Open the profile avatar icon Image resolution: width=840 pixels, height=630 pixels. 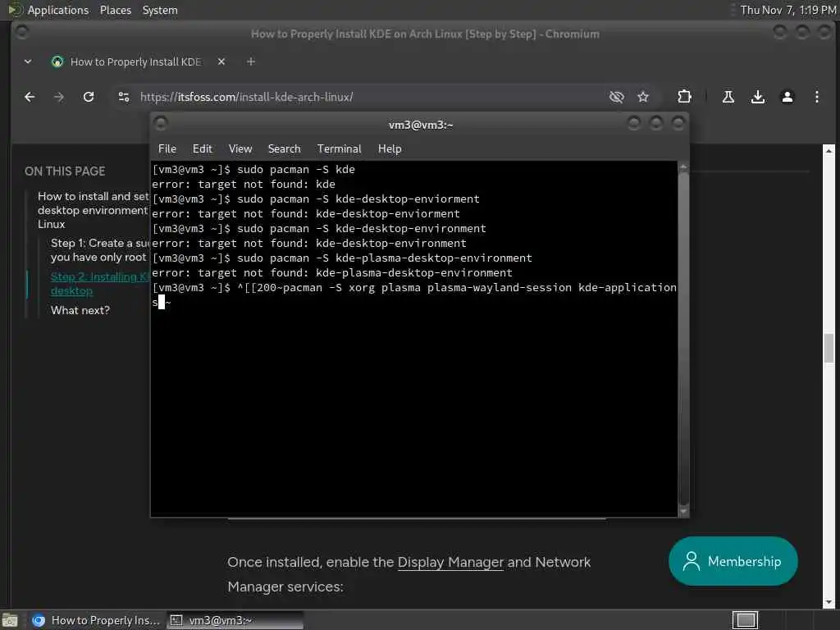pyautogui.click(x=787, y=97)
